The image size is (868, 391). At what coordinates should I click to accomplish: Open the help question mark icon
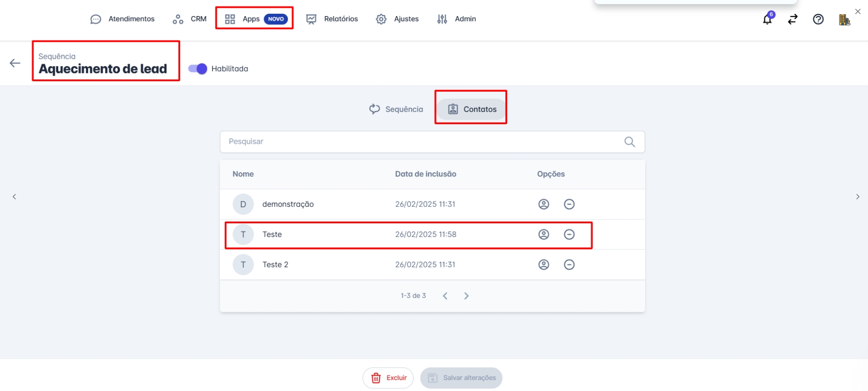(x=818, y=19)
